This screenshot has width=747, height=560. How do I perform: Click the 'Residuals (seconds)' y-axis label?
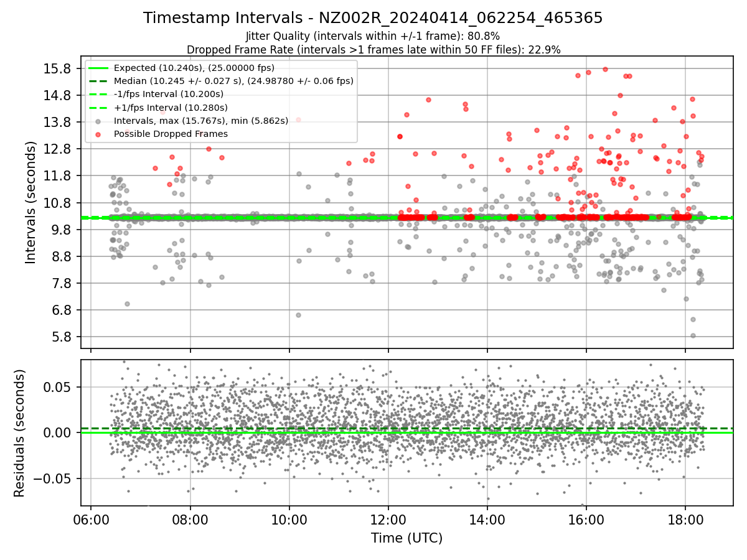(x=20, y=433)
